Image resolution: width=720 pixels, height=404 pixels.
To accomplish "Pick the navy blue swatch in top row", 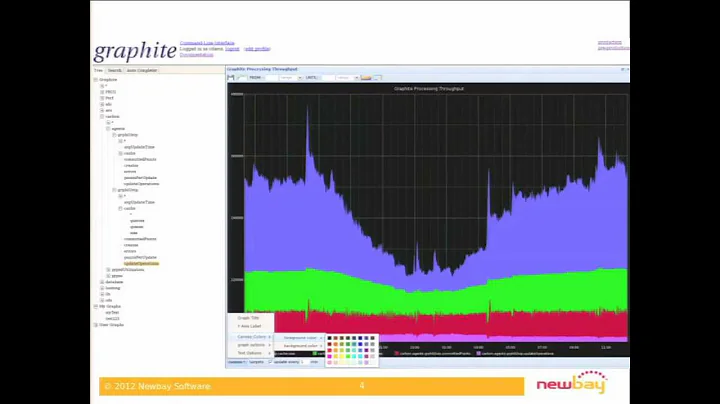I will pyautogui.click(x=360, y=338).
